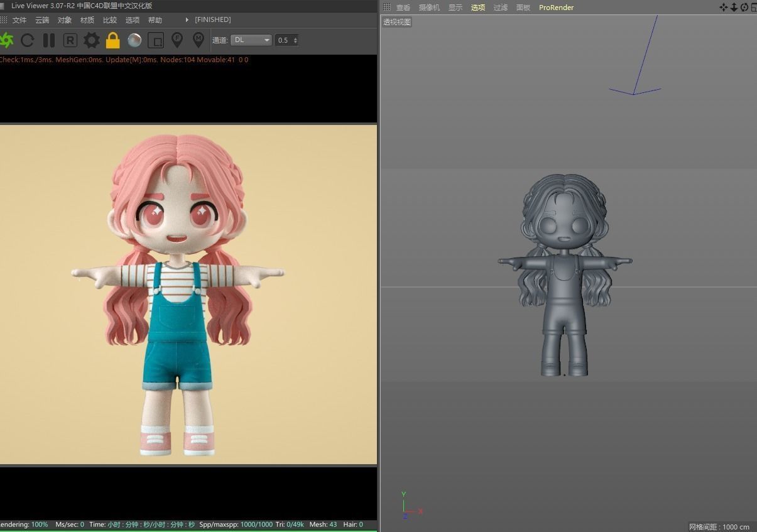This screenshot has height=532, width=757.
Task: Toggle the clay mode sphere icon
Action: 134,41
